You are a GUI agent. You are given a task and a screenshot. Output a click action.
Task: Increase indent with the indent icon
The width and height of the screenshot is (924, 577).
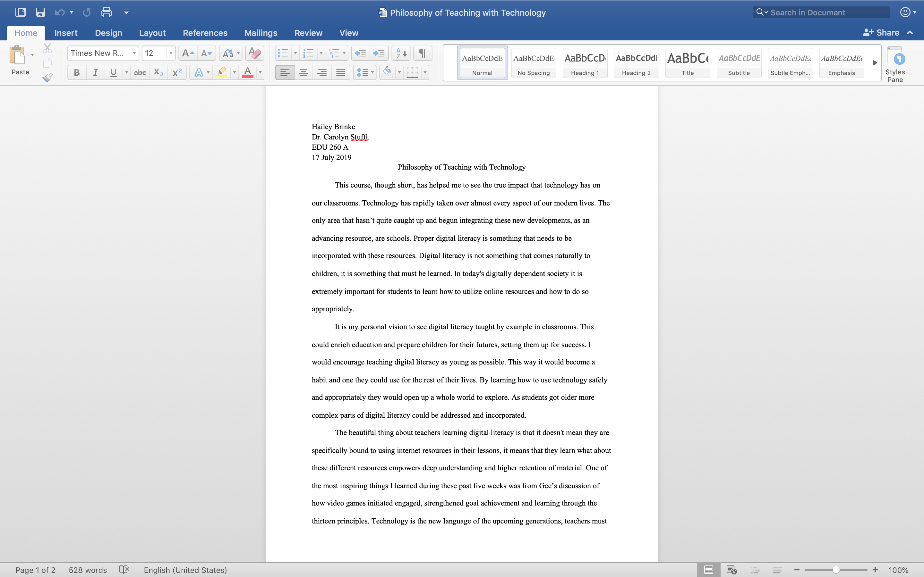[x=379, y=53]
